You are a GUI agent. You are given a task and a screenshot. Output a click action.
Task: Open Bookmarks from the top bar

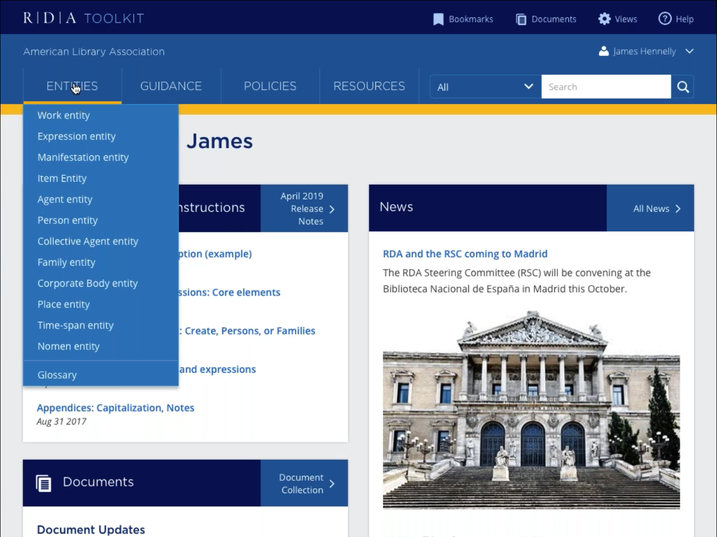pyautogui.click(x=463, y=19)
